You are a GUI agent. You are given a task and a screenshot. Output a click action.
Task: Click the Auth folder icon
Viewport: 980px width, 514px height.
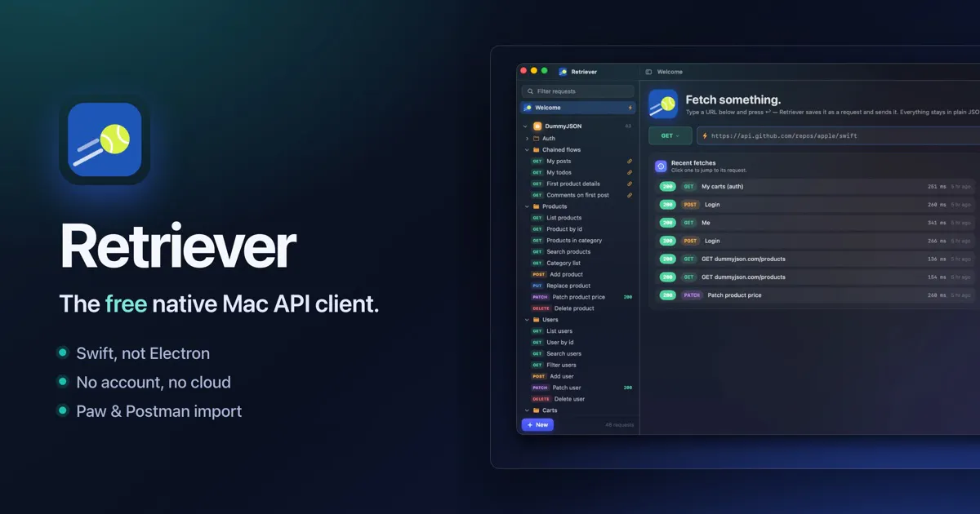point(537,139)
